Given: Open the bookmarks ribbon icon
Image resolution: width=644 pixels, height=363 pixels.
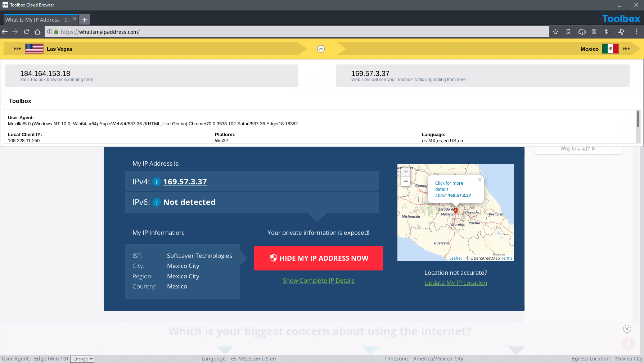Looking at the screenshot, I should pyautogui.click(x=568, y=32).
